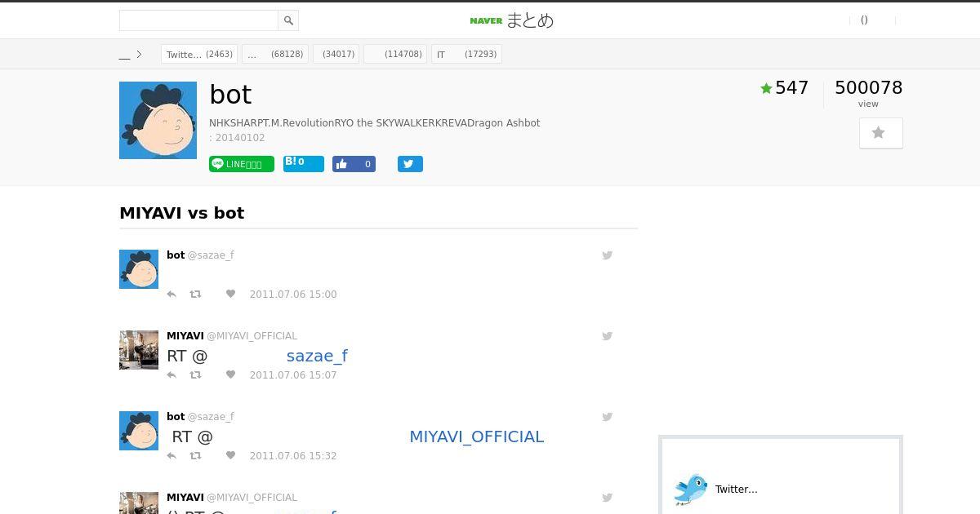Reply to the 15:32 bot tweet
980x514 pixels.
pos(171,456)
